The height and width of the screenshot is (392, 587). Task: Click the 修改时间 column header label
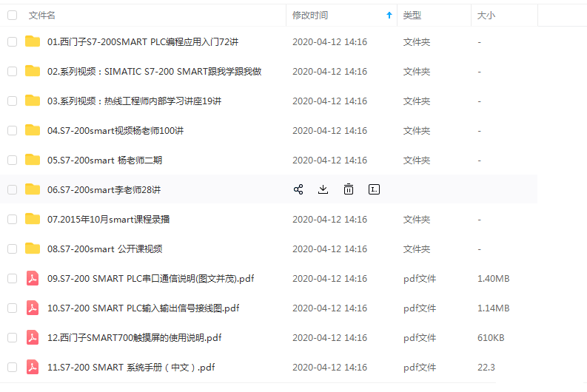pos(310,15)
